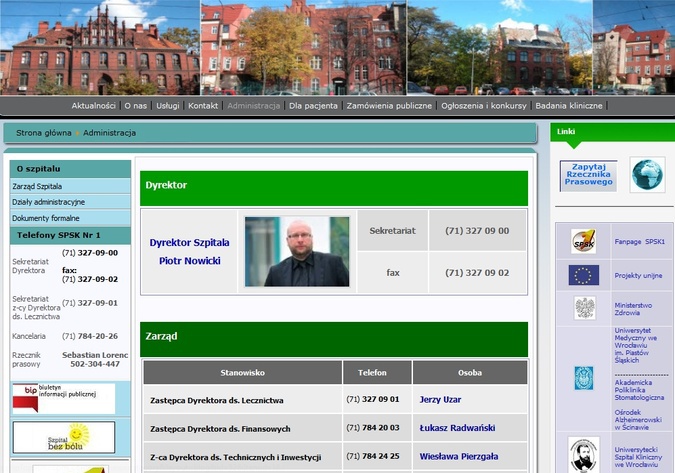675x473 pixels.
Task: Open Akademicka Poliklinika Stomatologiczna link
Action: click(639, 390)
